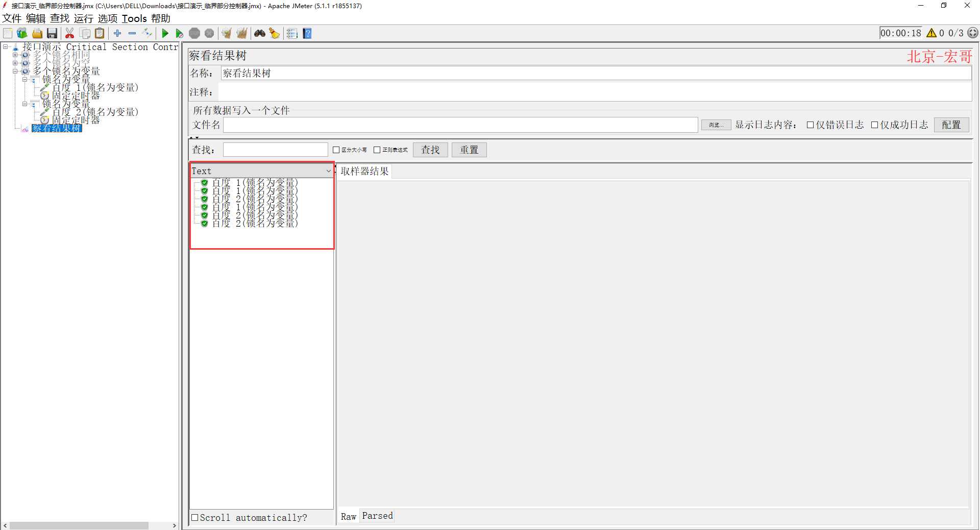Click the root node 接口演示 Critical Section
The width and height of the screenshot is (980, 530).
100,46
